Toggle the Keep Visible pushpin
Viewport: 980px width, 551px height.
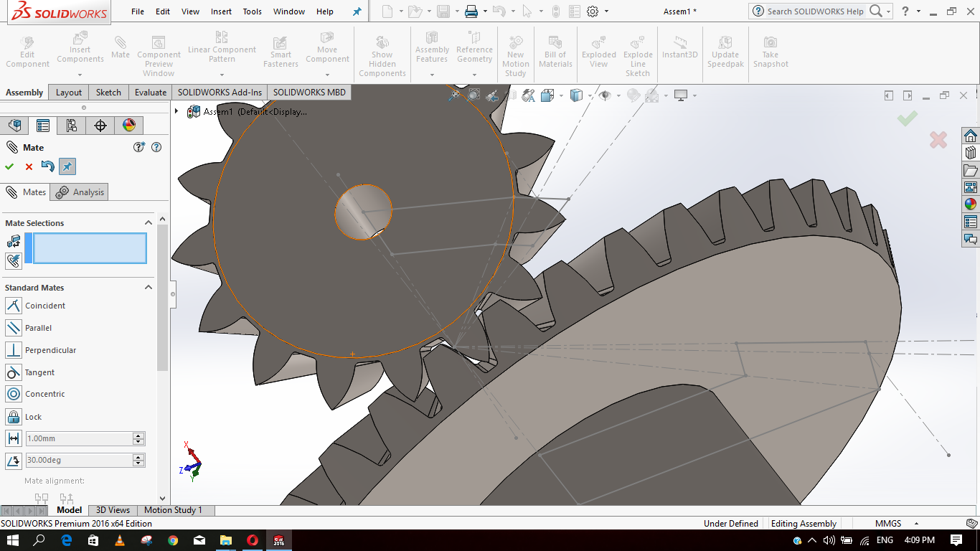coord(67,166)
